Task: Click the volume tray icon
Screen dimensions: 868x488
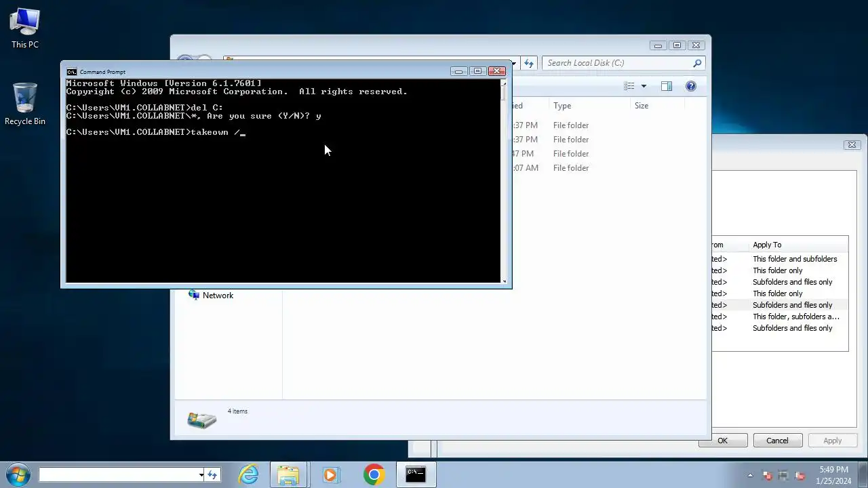Action: (x=800, y=476)
